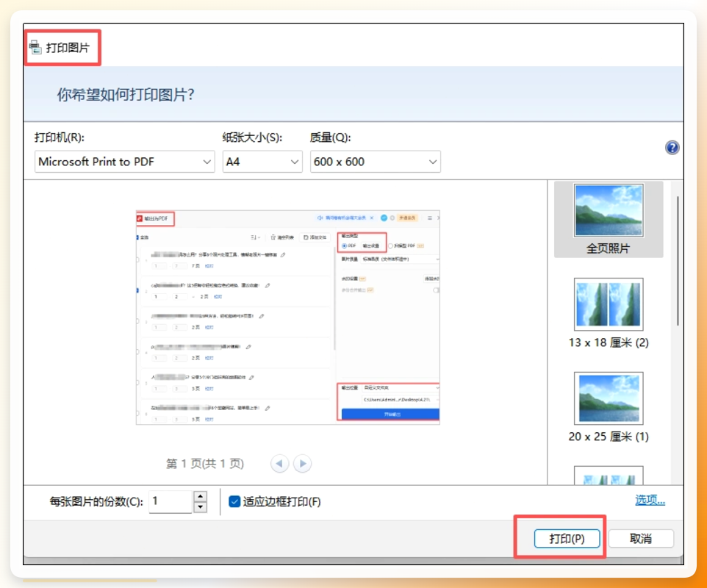This screenshot has width=707, height=588.
Task: Click the print preview image
Action: pos(287,317)
